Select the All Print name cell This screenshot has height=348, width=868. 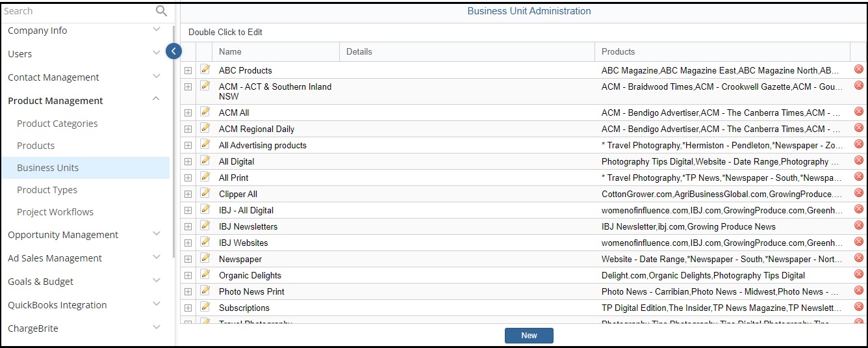[x=275, y=178]
